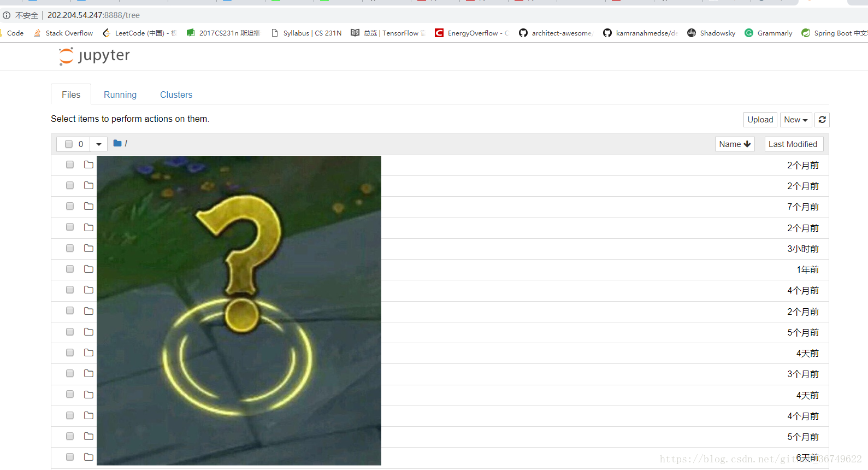Screen dimensions: 868x470
Task: Open the 2017CS231n bookmark
Action: pyautogui.click(x=223, y=33)
